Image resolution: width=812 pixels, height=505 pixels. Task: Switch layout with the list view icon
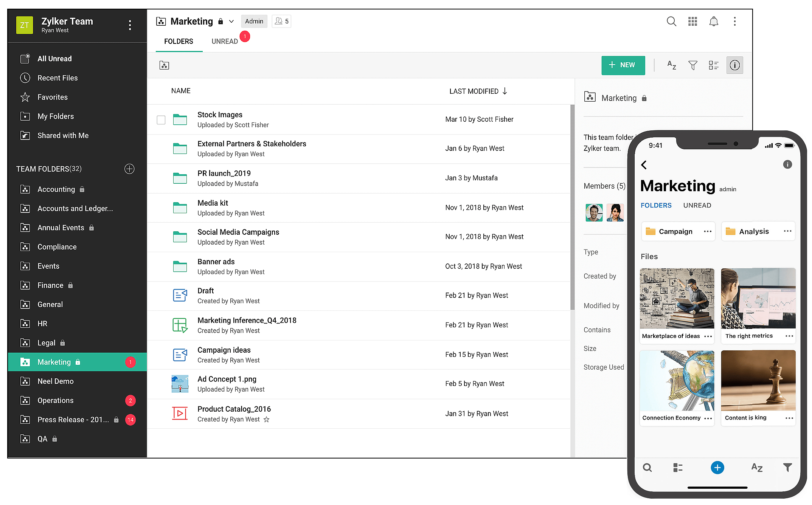coord(714,65)
